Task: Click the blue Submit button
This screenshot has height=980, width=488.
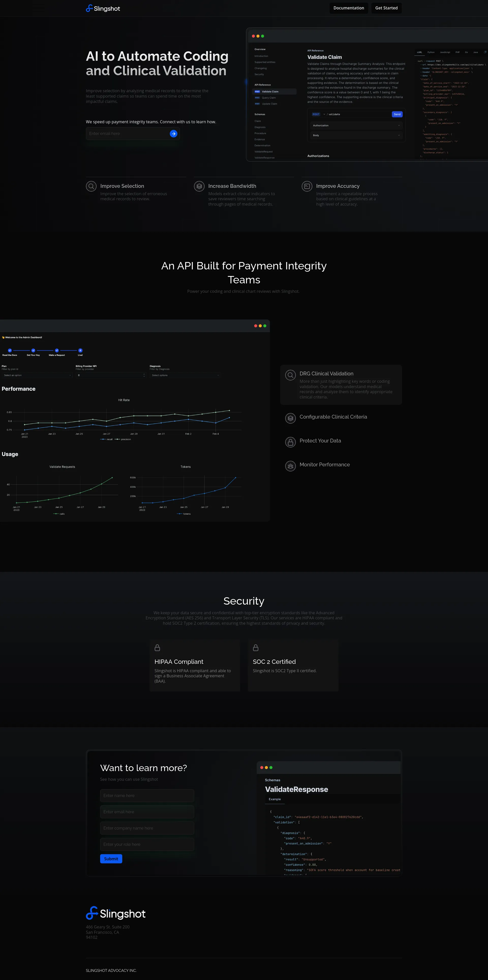Action: 111,859
